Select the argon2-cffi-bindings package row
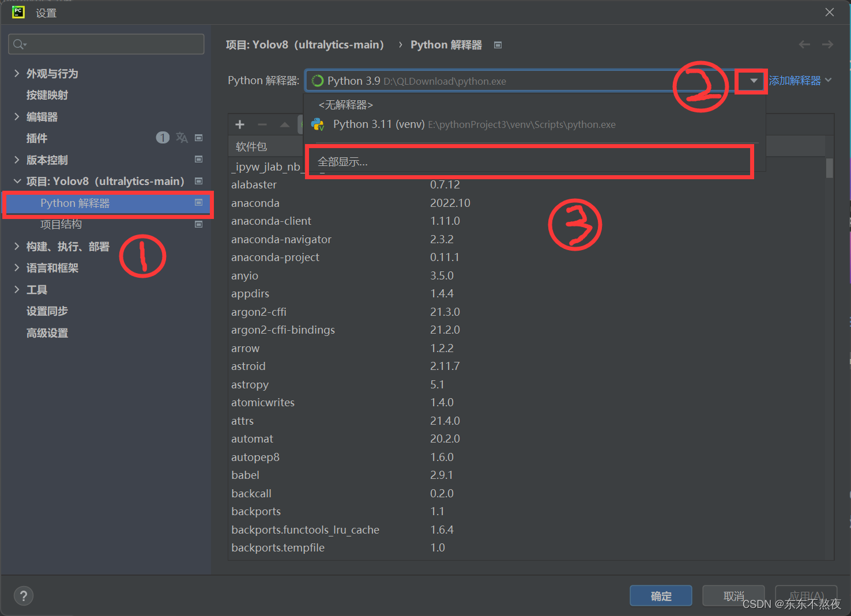This screenshot has height=616, width=851. tap(527, 330)
